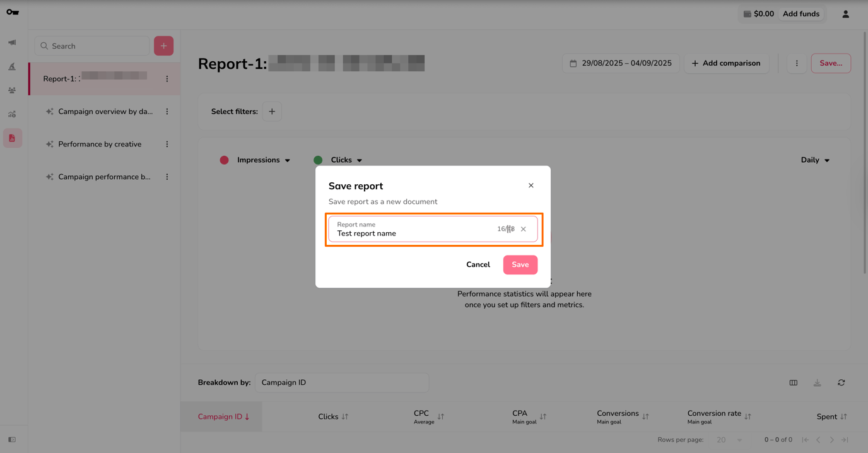Click the red Impressions color dot
Screen dimensions: 868x453
(x=224, y=160)
